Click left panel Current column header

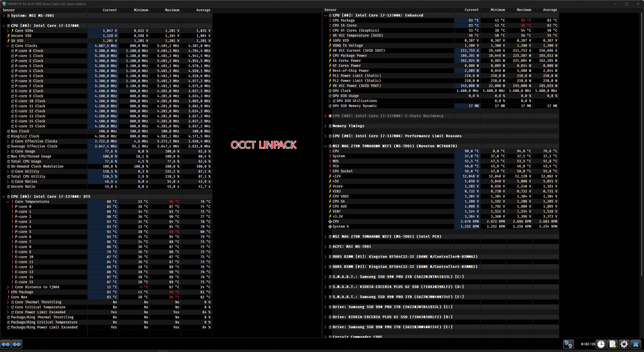[103, 10]
